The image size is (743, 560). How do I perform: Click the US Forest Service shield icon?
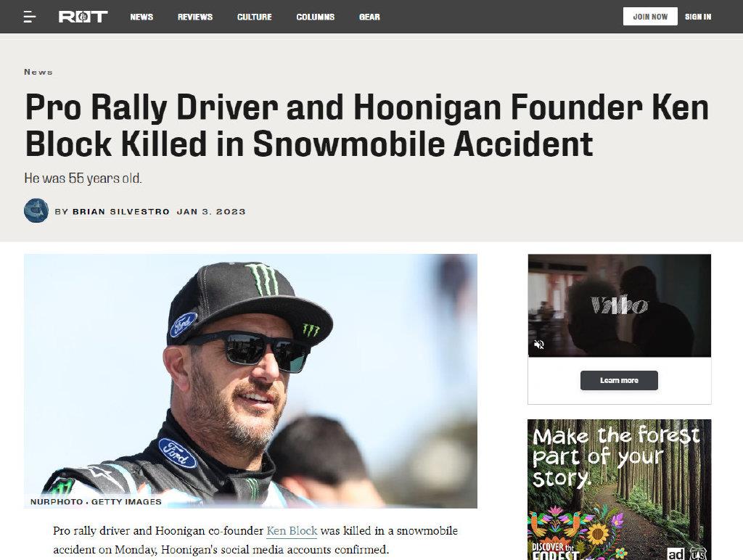(697, 553)
